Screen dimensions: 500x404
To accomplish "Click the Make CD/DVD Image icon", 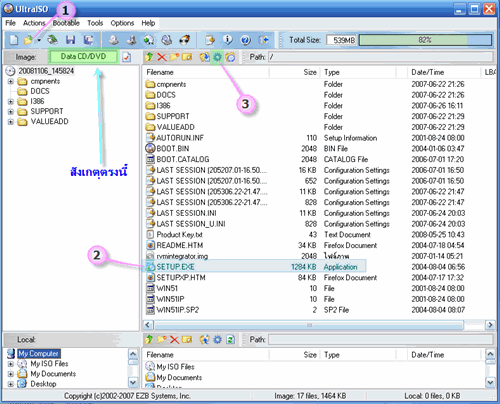I will click(x=114, y=40).
